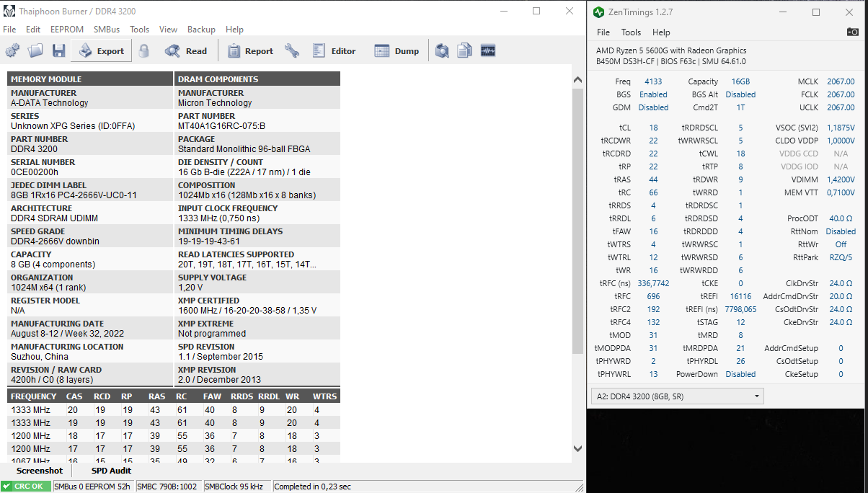Open the SMBus menu
The width and height of the screenshot is (868, 493).
coord(107,30)
